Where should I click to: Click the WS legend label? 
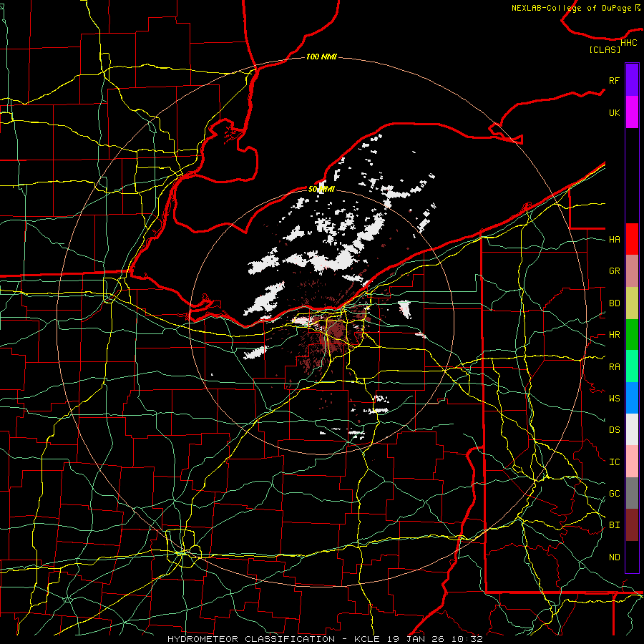click(x=614, y=399)
